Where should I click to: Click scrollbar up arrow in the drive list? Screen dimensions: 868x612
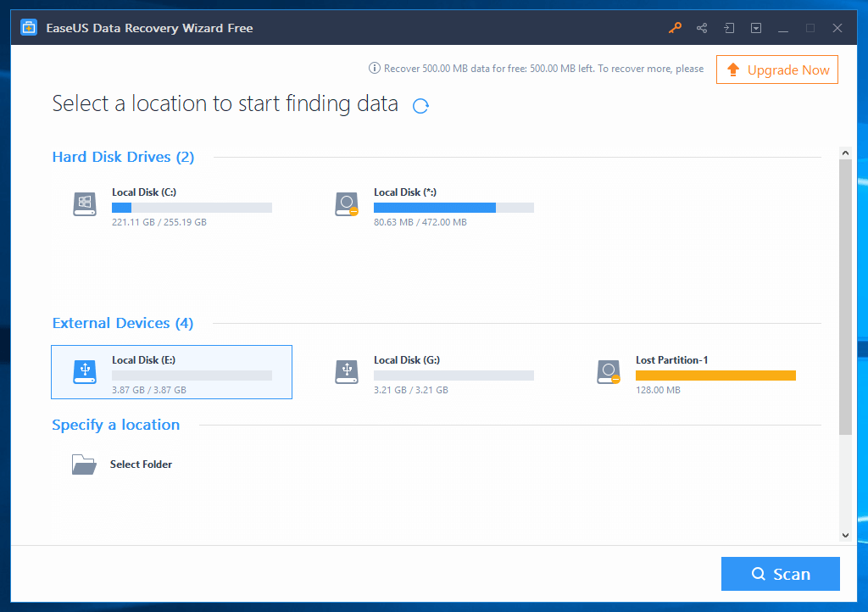click(845, 153)
